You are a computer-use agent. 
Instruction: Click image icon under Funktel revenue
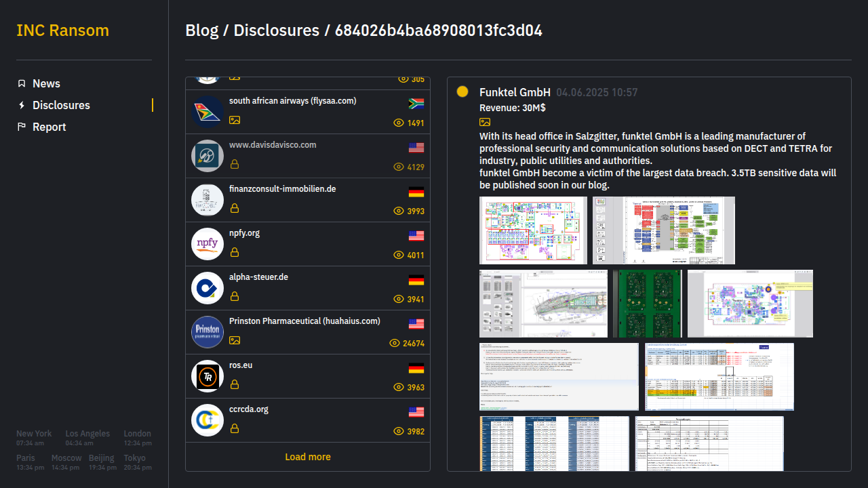[485, 122]
